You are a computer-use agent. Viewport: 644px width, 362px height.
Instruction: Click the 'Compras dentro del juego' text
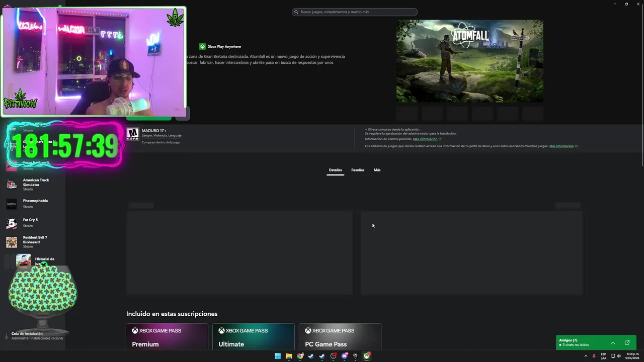pos(160,142)
